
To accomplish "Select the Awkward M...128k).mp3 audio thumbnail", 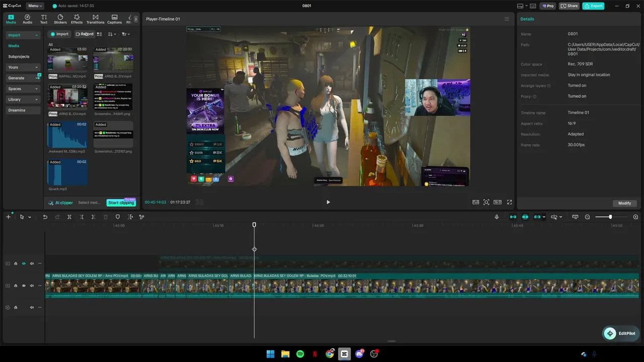I will pos(67,135).
